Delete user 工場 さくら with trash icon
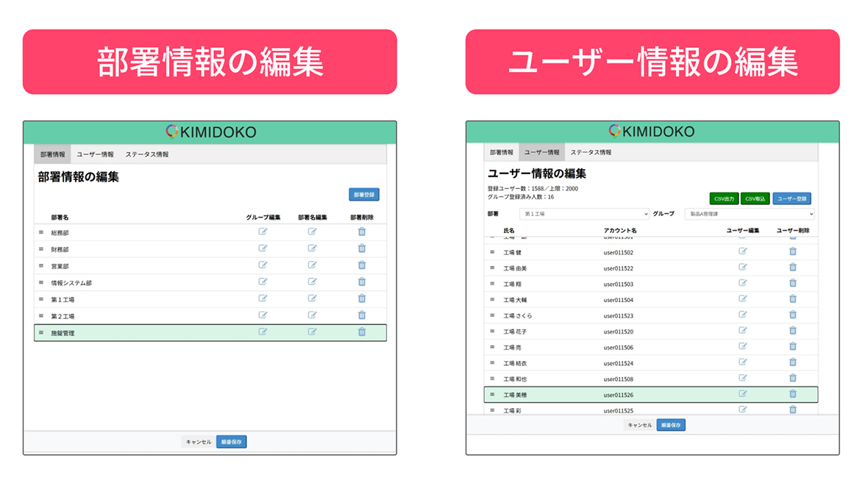868x488 pixels. coord(792,315)
